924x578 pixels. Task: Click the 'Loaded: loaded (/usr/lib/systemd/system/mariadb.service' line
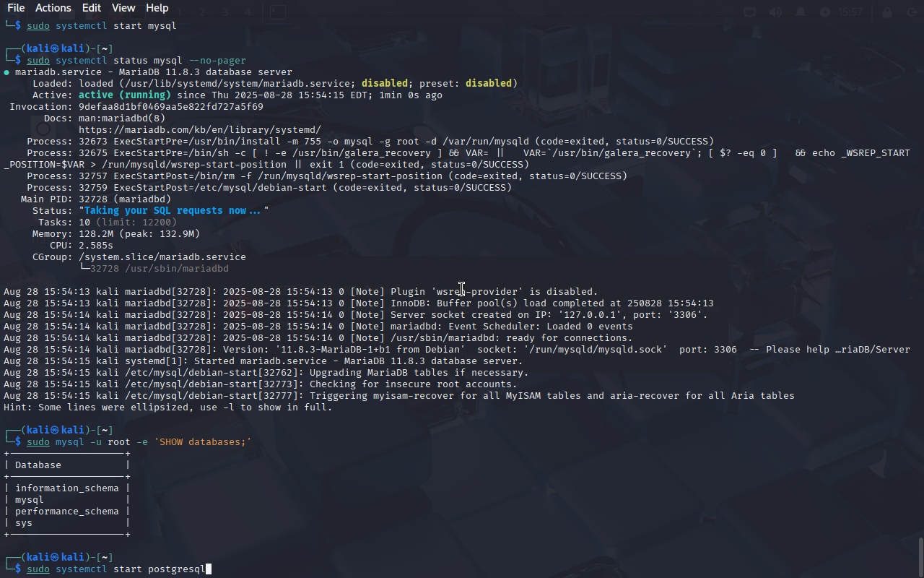tap(275, 83)
